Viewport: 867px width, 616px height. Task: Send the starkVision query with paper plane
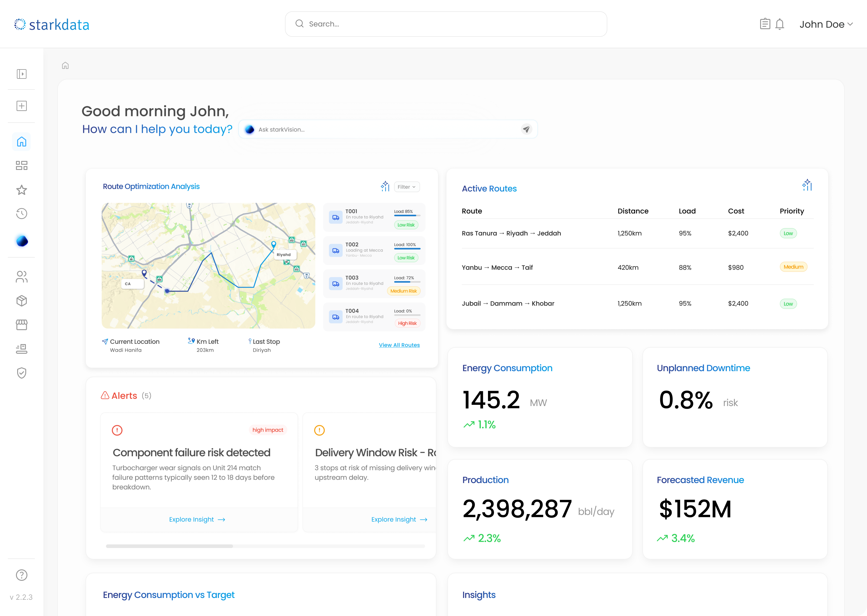[526, 129]
